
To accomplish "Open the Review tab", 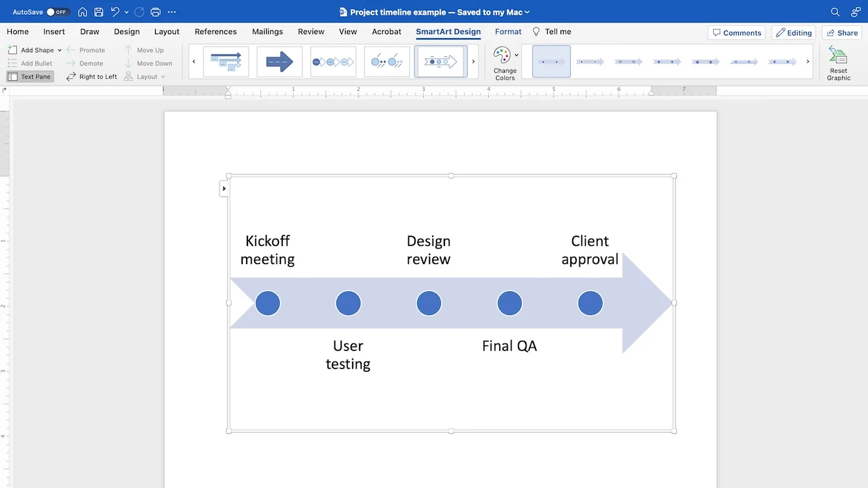I will pyautogui.click(x=311, y=31).
